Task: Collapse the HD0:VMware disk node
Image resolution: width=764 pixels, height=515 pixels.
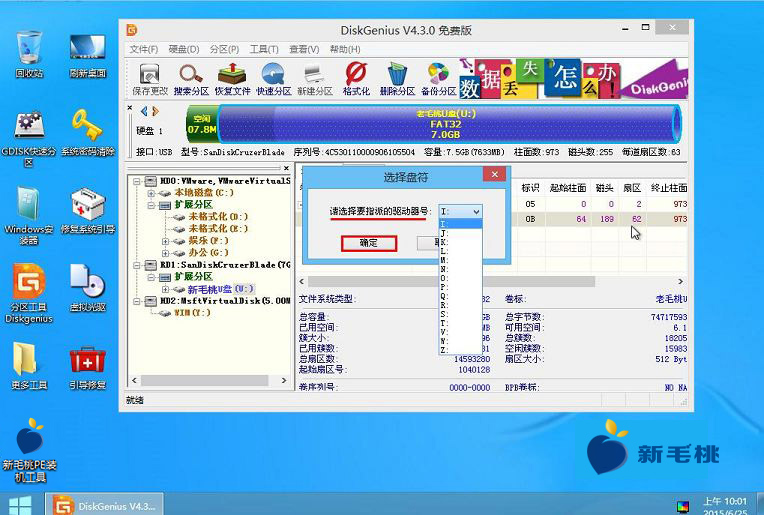Action: click(137, 181)
